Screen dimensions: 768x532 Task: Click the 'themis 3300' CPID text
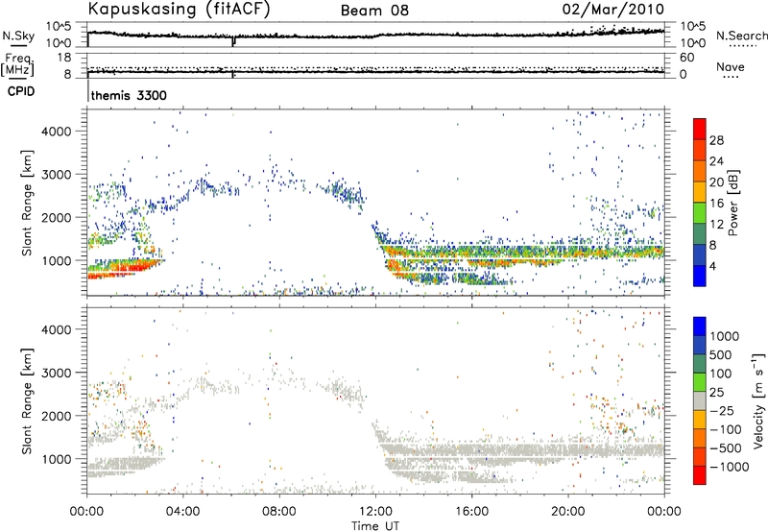tap(129, 95)
